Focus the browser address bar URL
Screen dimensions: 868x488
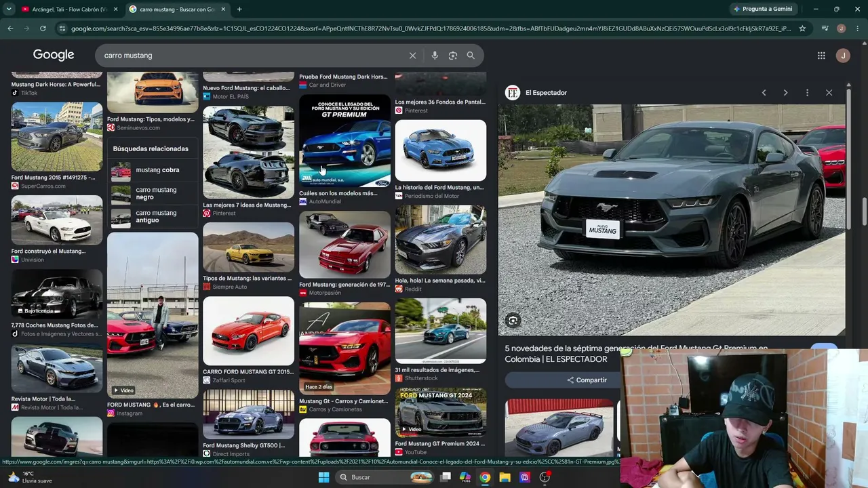pos(431,28)
